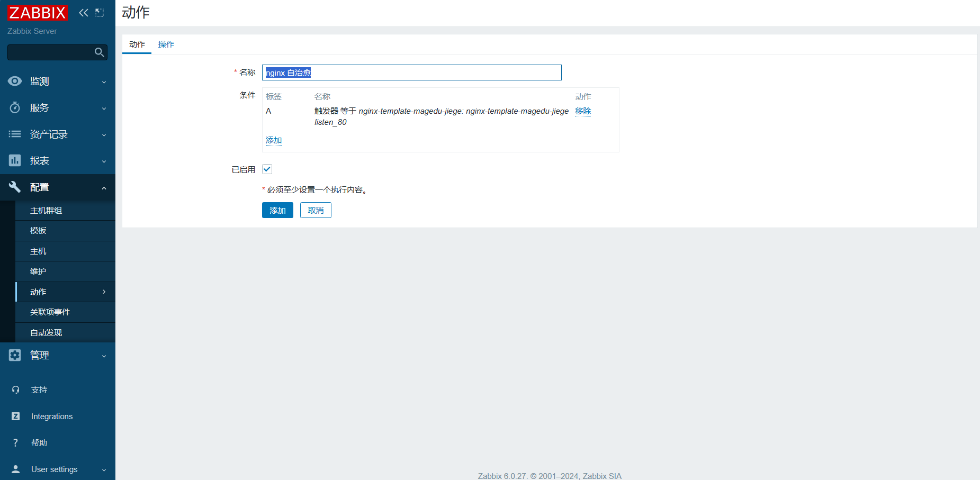Click the wrench icon for 配置
The height and width of the screenshot is (480, 980).
15,187
